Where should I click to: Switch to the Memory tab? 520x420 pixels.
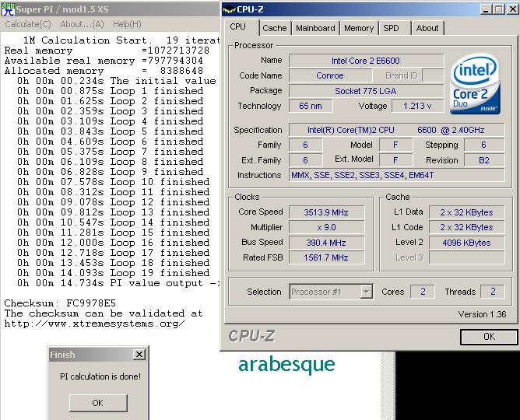point(359,28)
